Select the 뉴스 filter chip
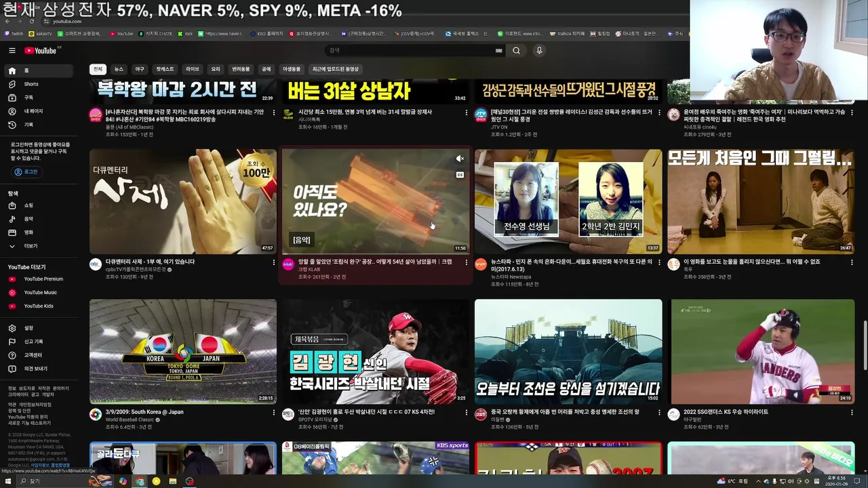The height and width of the screenshot is (488, 868). tap(119, 69)
